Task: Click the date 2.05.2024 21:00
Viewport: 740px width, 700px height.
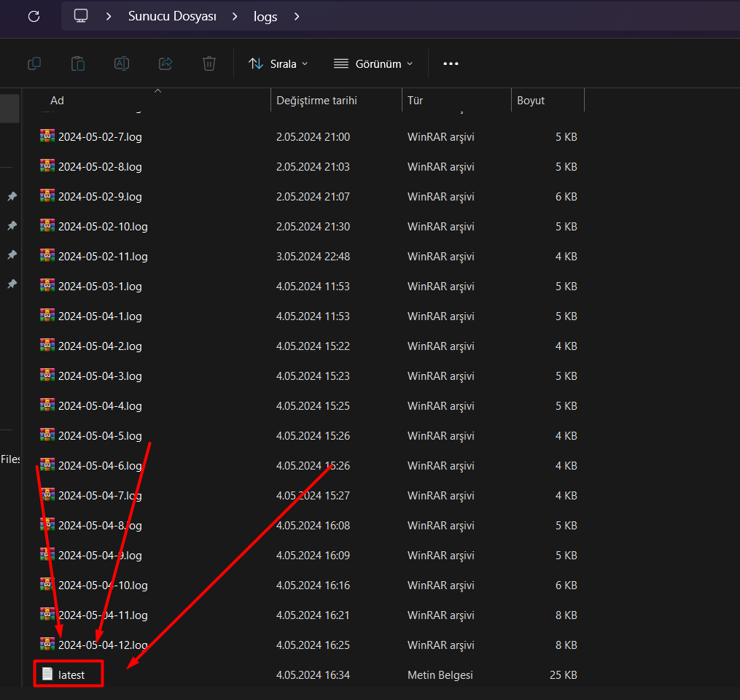Action: (x=313, y=137)
